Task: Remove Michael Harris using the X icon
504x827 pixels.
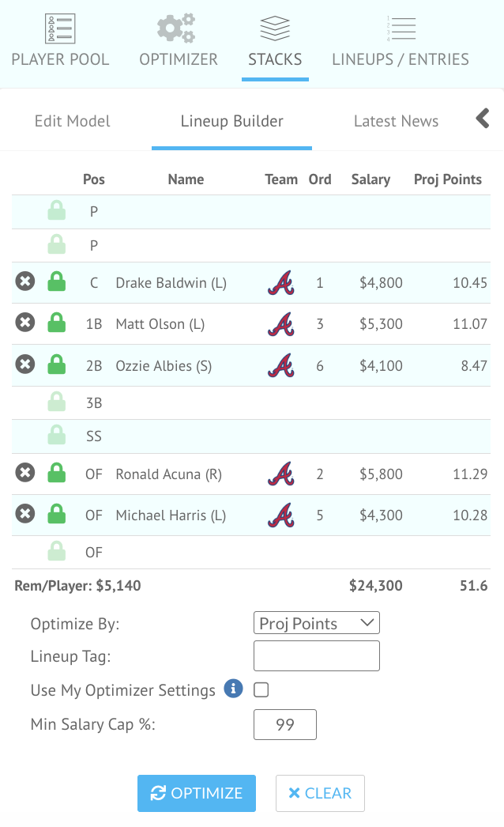Action: coord(24,514)
